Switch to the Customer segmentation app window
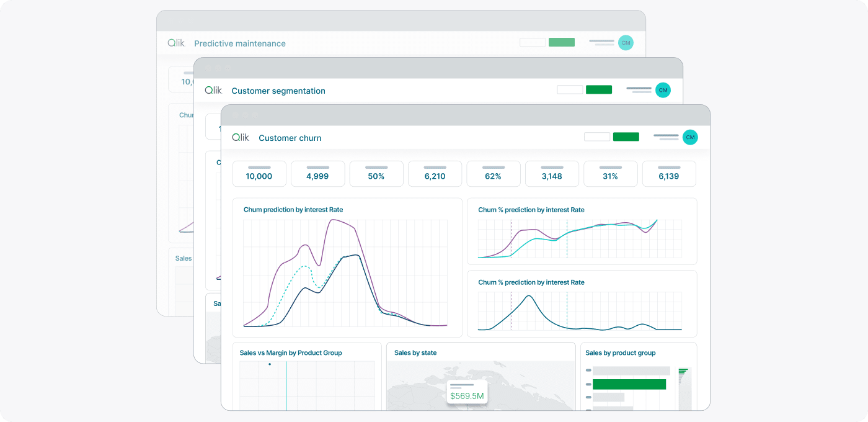 coord(278,90)
